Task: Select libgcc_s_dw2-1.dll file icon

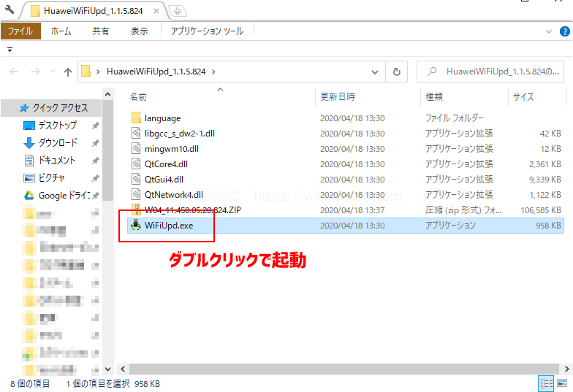Action: 136,133
